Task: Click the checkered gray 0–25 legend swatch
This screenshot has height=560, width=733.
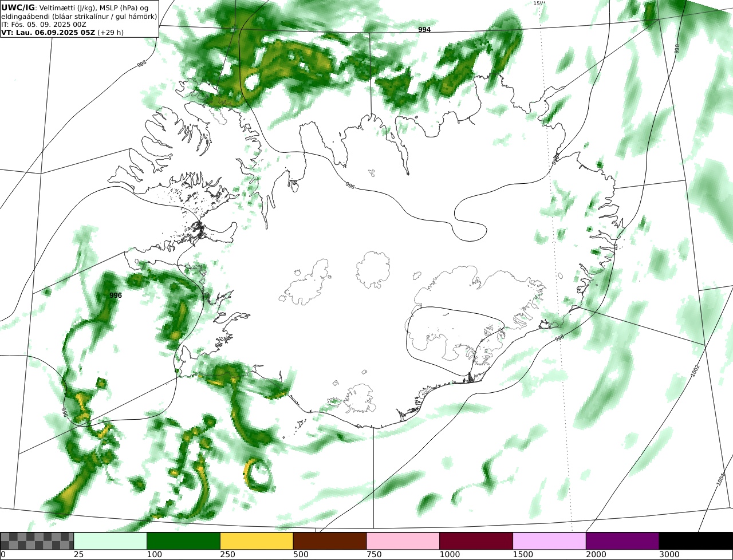Action: coord(37,541)
